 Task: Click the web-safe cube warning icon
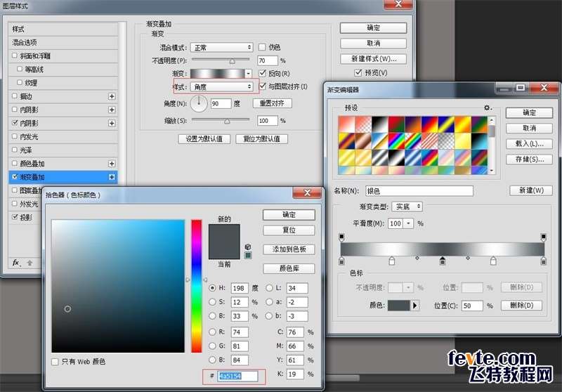[248, 247]
